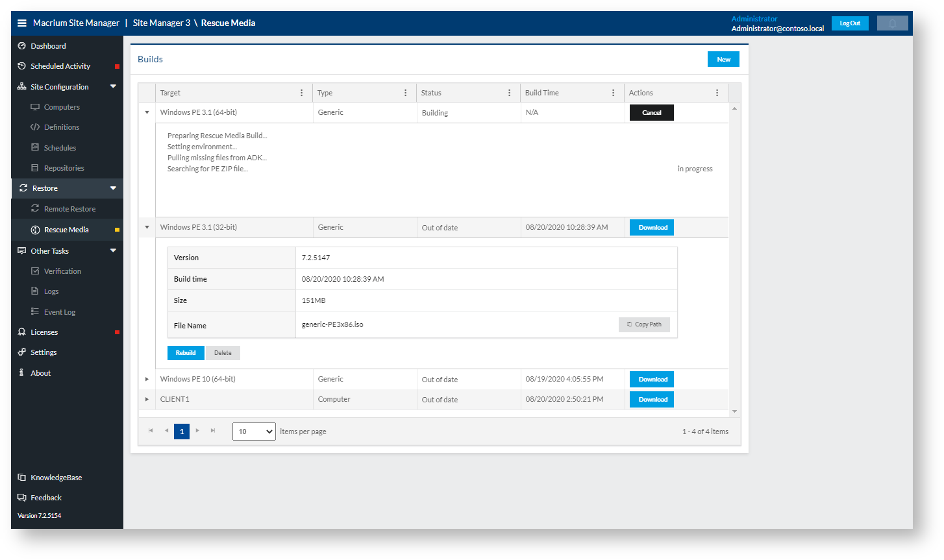The height and width of the screenshot is (560, 944).
Task: Click the Administrator user link
Action: click(x=754, y=19)
